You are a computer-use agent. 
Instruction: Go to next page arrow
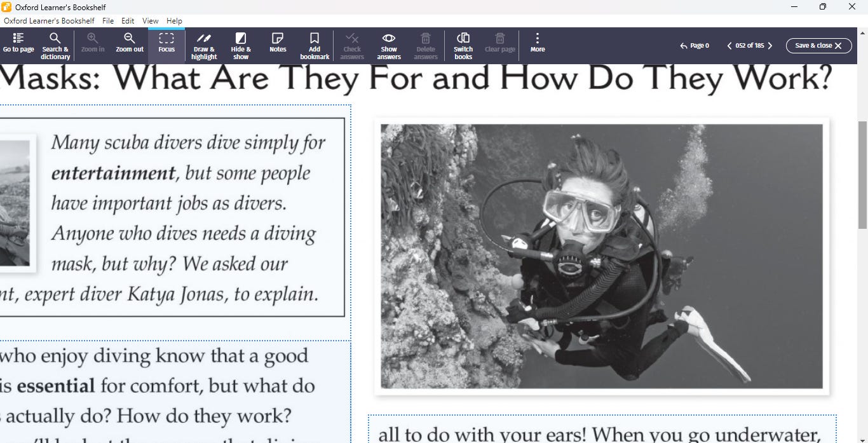[770, 46]
